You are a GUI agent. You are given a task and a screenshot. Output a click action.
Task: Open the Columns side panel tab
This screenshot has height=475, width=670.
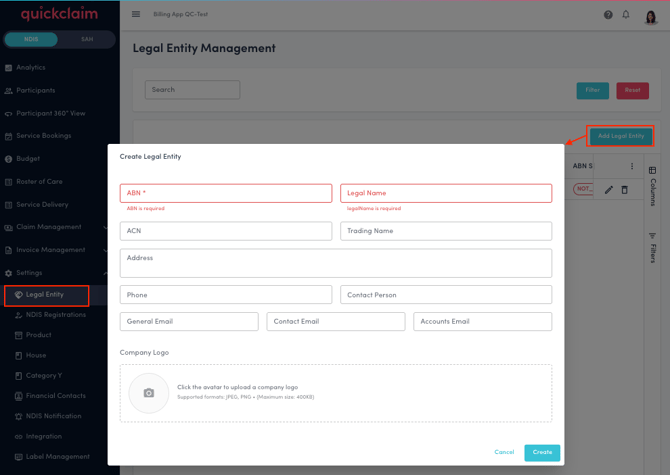click(653, 187)
